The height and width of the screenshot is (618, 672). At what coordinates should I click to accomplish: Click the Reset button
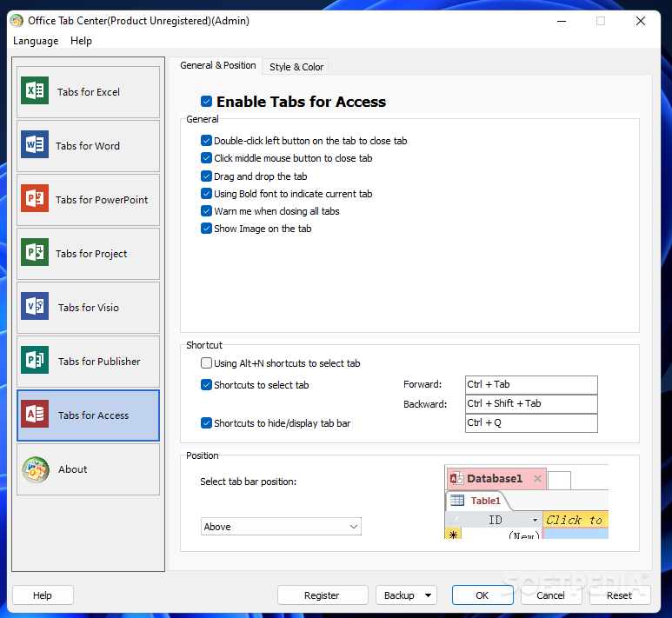pyautogui.click(x=619, y=595)
